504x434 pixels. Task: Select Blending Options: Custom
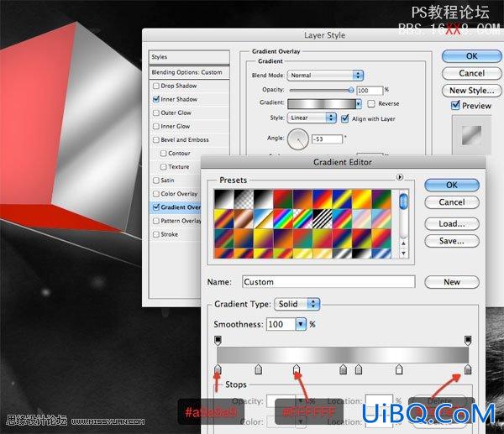click(x=189, y=72)
